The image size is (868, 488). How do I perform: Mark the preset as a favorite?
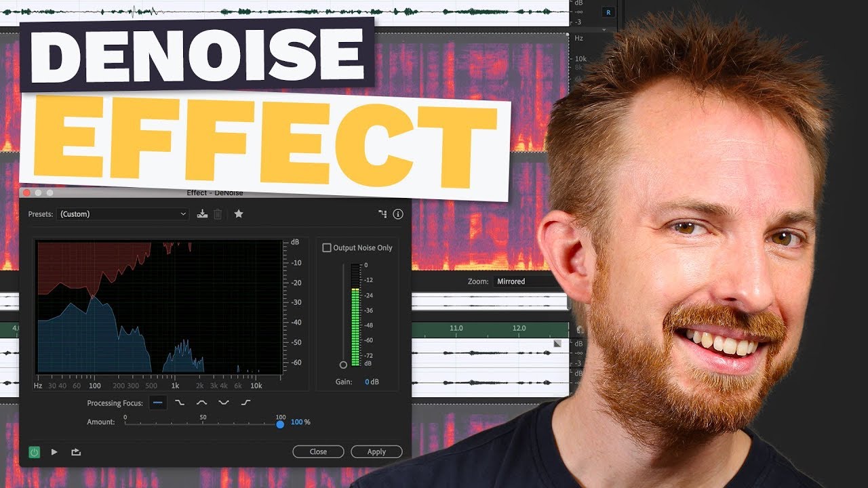coord(239,214)
